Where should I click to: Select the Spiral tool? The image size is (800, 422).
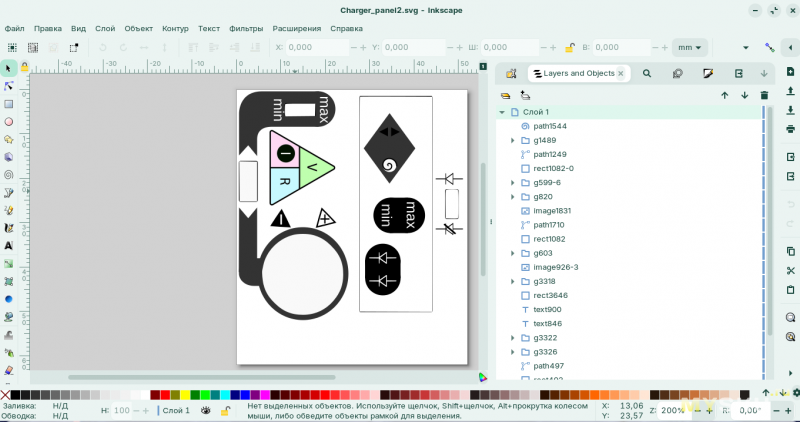pos(9,174)
